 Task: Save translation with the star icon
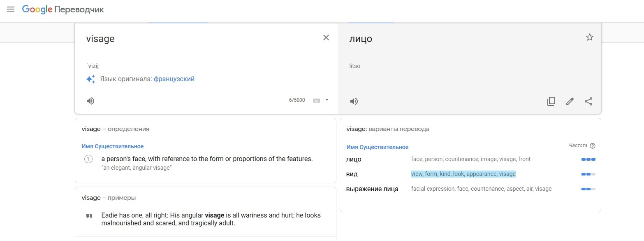[590, 37]
